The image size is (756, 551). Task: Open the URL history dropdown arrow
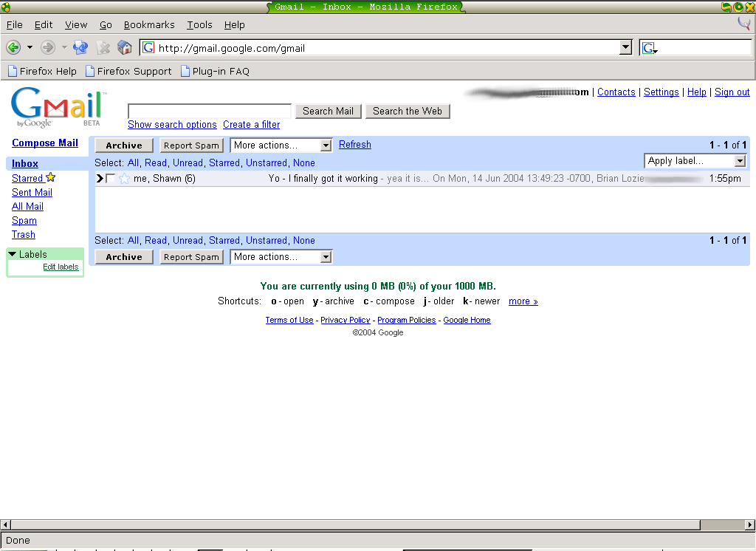click(x=625, y=47)
